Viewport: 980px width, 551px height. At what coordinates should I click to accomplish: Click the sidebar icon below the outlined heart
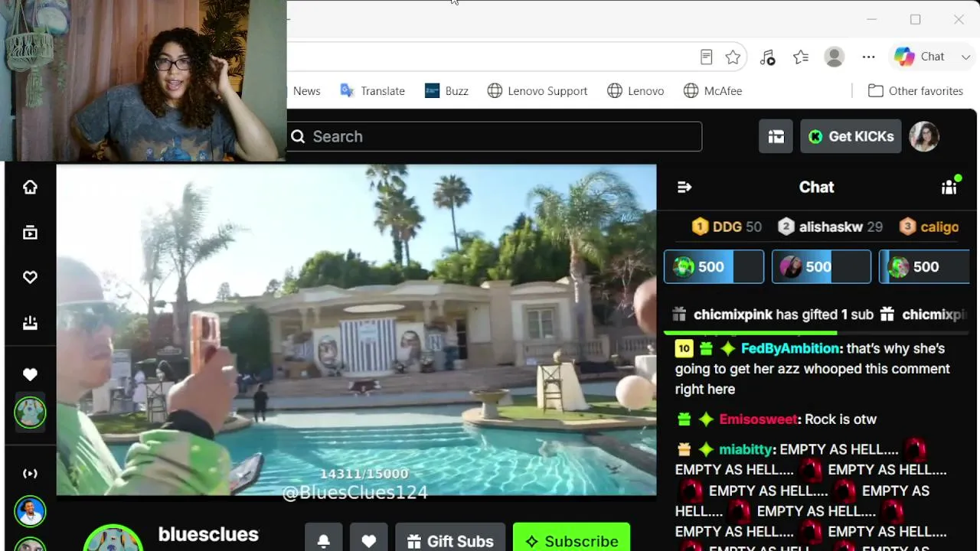(x=30, y=323)
